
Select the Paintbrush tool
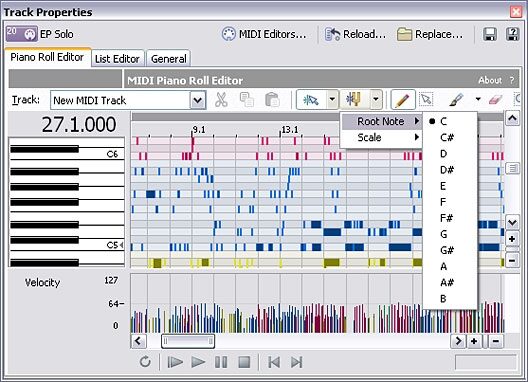pyautogui.click(x=456, y=100)
